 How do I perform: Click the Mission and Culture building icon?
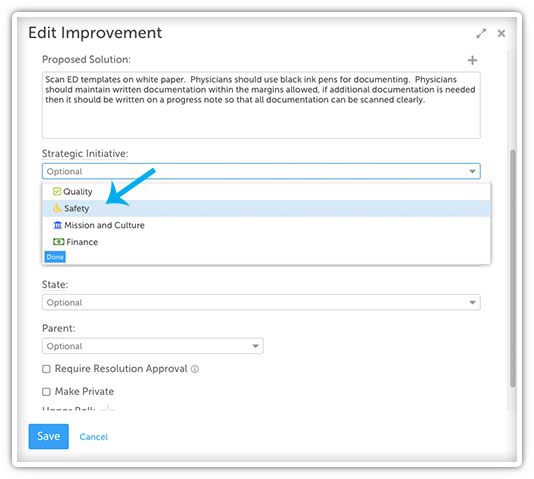(x=58, y=225)
